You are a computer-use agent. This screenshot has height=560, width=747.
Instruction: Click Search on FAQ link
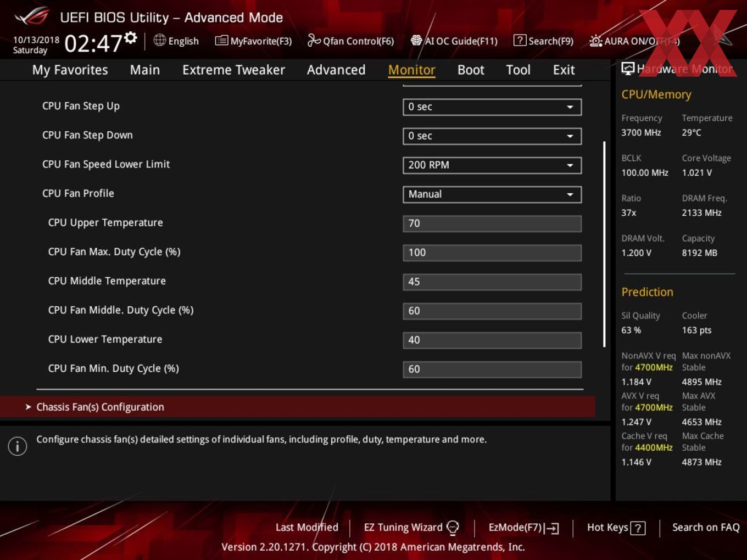pyautogui.click(x=706, y=527)
